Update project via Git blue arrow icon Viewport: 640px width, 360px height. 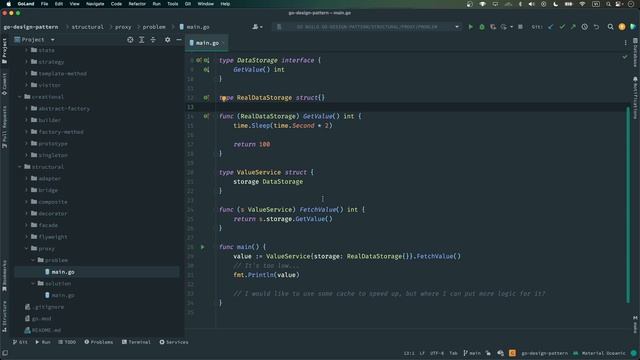pyautogui.click(x=551, y=27)
